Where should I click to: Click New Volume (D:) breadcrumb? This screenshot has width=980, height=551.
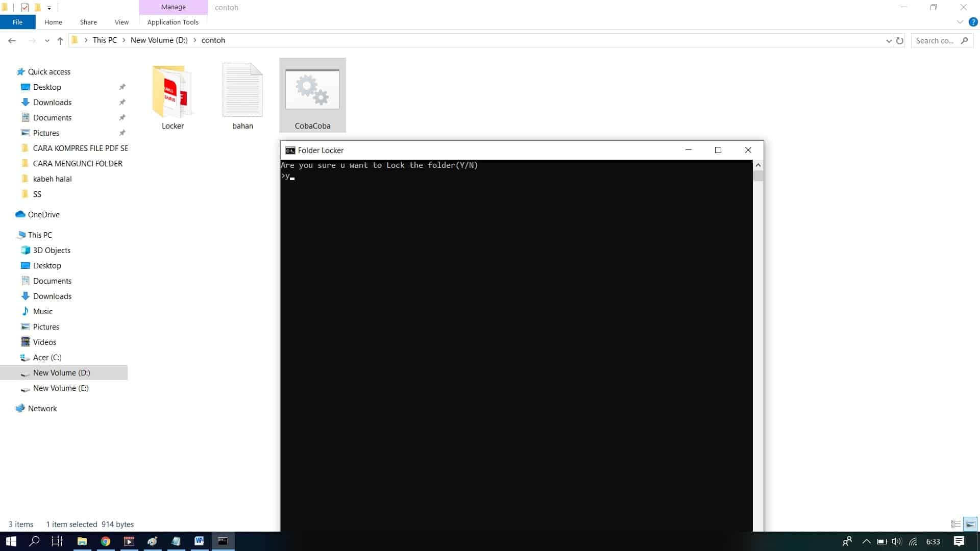click(159, 40)
